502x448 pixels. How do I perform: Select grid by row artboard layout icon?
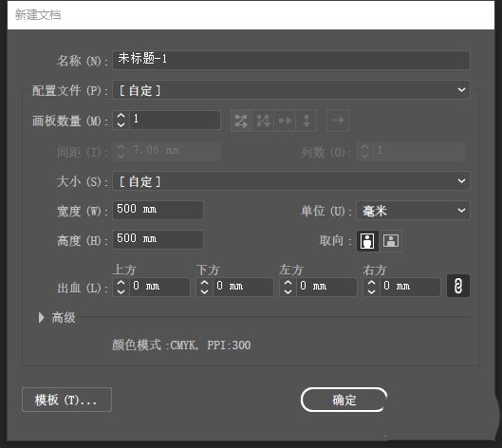241,121
